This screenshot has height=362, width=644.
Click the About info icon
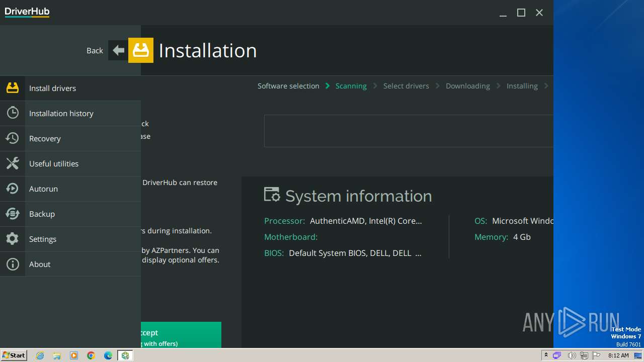(13, 264)
